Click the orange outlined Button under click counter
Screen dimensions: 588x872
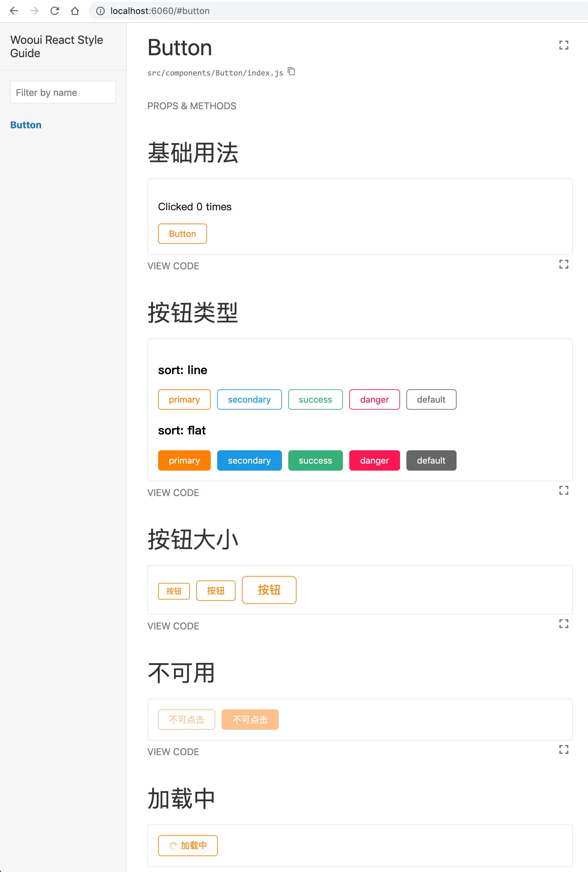(182, 234)
